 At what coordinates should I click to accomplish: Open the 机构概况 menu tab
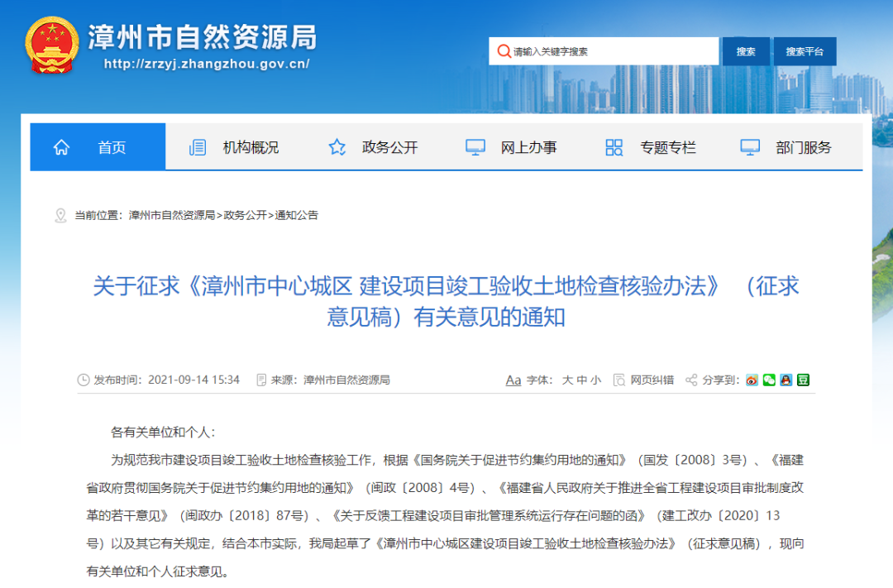pyautogui.click(x=251, y=147)
